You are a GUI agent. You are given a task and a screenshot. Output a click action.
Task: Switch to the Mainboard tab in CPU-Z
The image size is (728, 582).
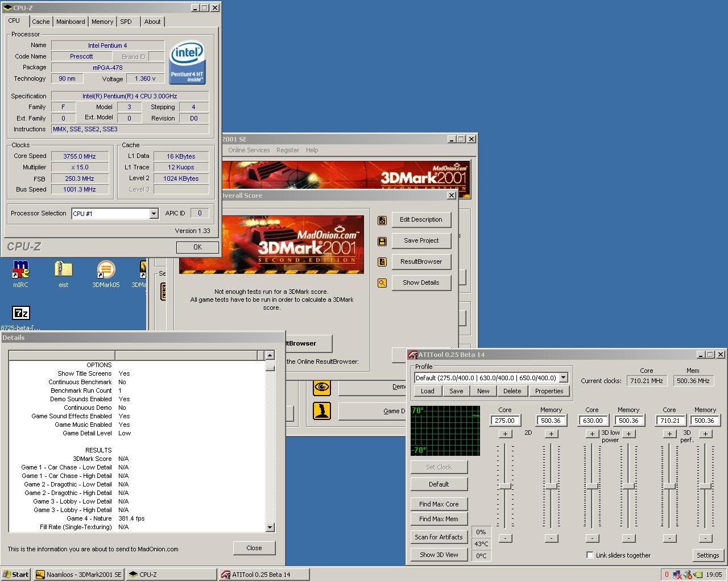pos(71,22)
